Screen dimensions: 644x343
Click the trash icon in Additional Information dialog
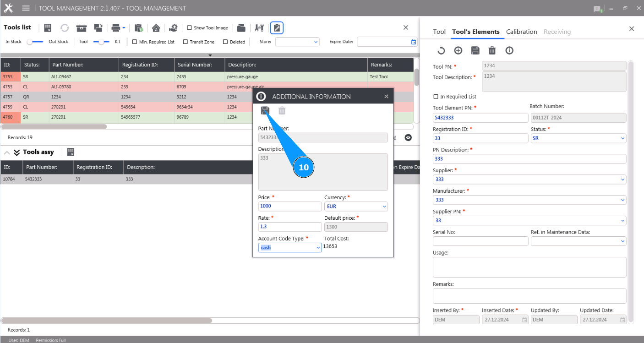click(x=282, y=110)
